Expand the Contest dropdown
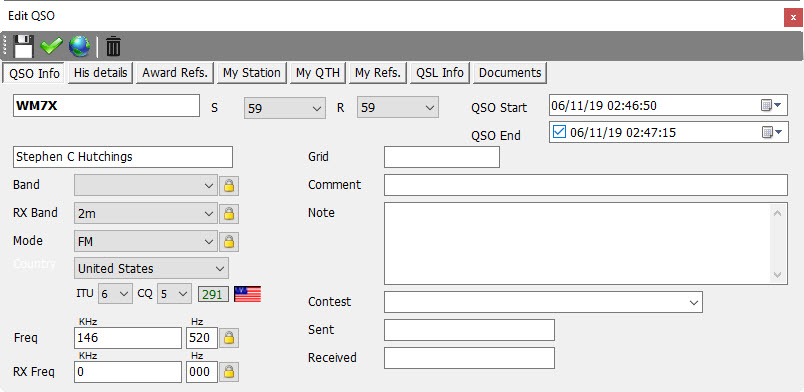The image size is (804, 392). click(x=694, y=302)
